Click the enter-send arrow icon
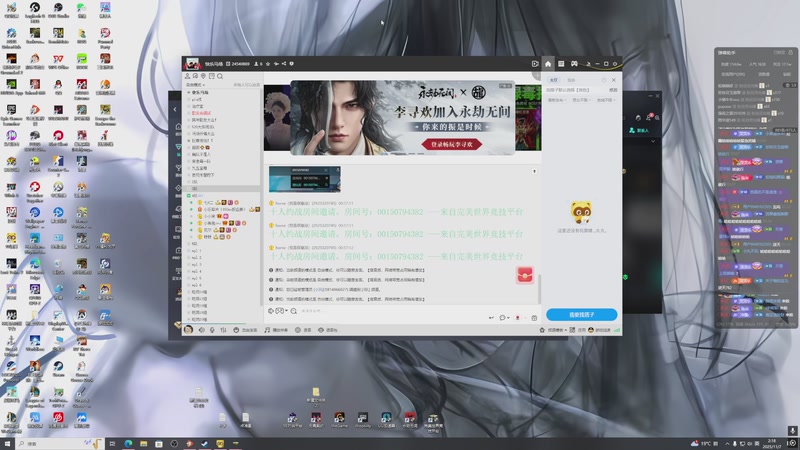Viewport: 800px width, 450px height. tap(491, 318)
